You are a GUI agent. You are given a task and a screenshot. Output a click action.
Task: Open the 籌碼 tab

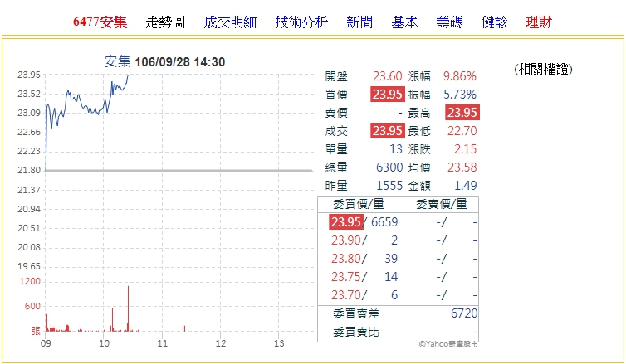(x=449, y=22)
